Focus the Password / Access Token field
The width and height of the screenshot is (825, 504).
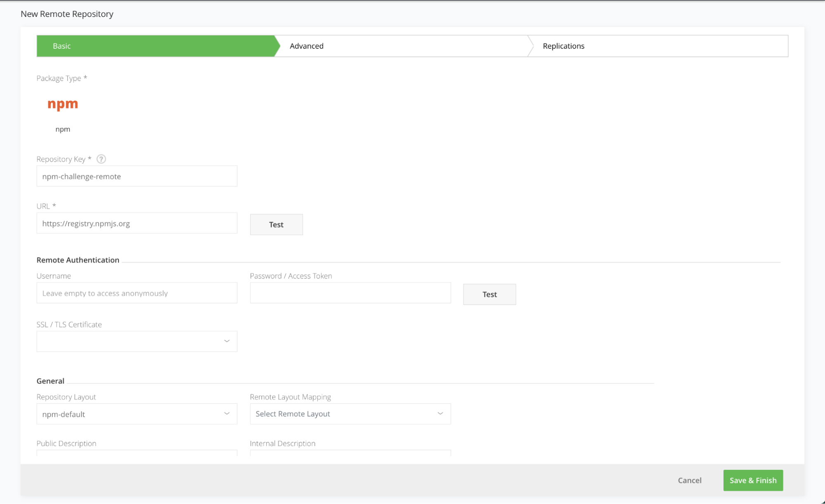click(350, 293)
